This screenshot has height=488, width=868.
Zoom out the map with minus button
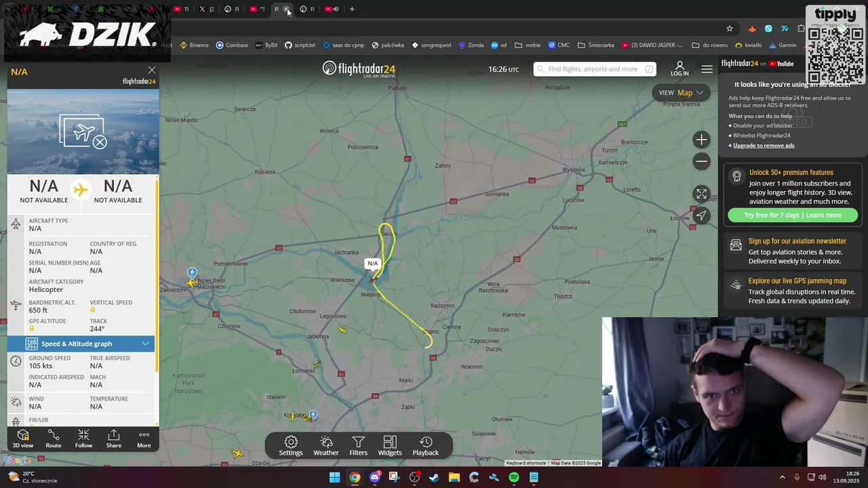701,161
